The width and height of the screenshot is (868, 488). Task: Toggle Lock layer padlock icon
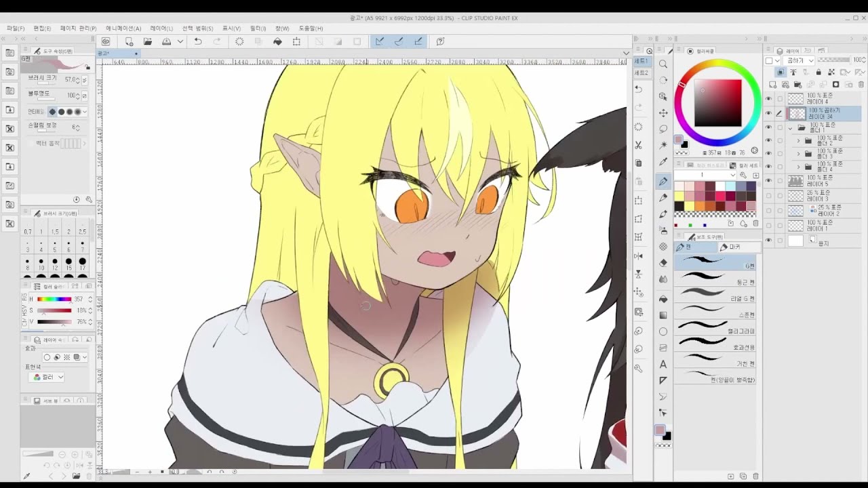pyautogui.click(x=818, y=72)
